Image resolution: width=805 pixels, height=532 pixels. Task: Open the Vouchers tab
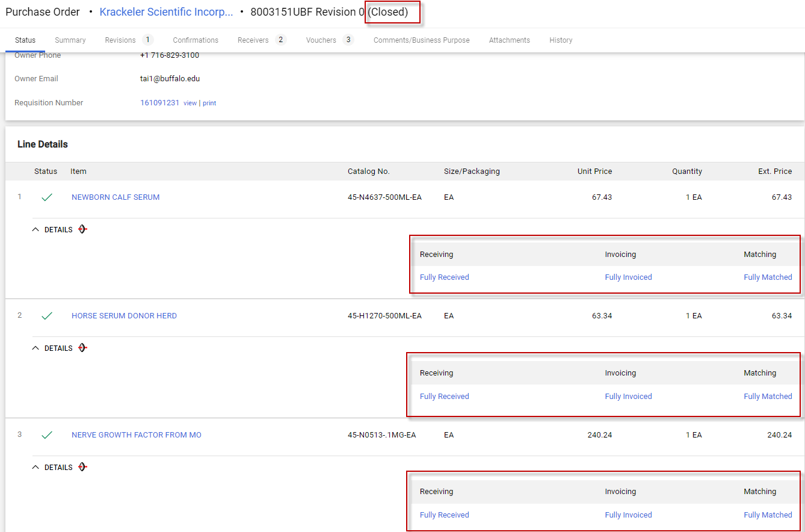click(x=321, y=40)
